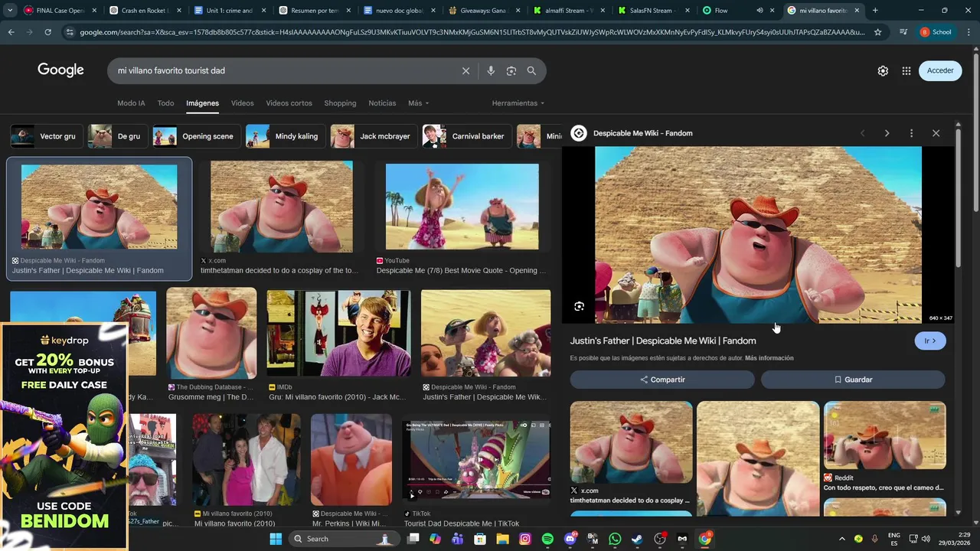Viewport: 980px width, 551px height.
Task: Switch to Shopping results tab
Action: [x=340, y=103]
